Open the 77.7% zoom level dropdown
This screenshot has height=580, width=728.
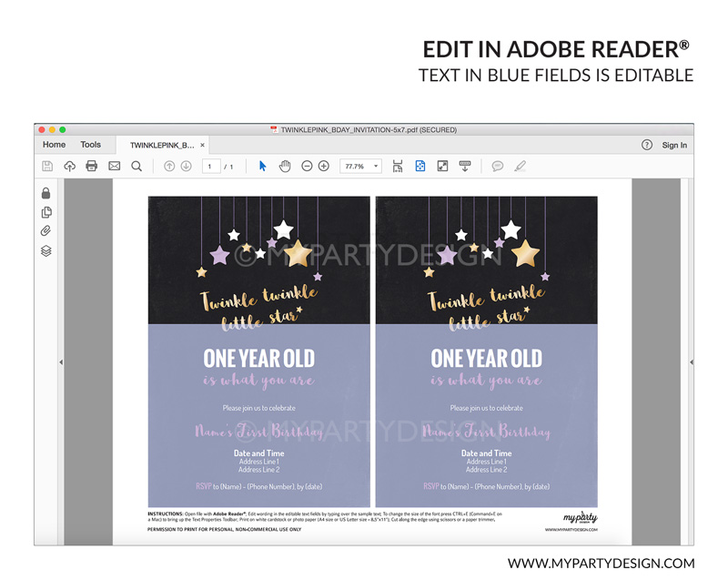(360, 167)
